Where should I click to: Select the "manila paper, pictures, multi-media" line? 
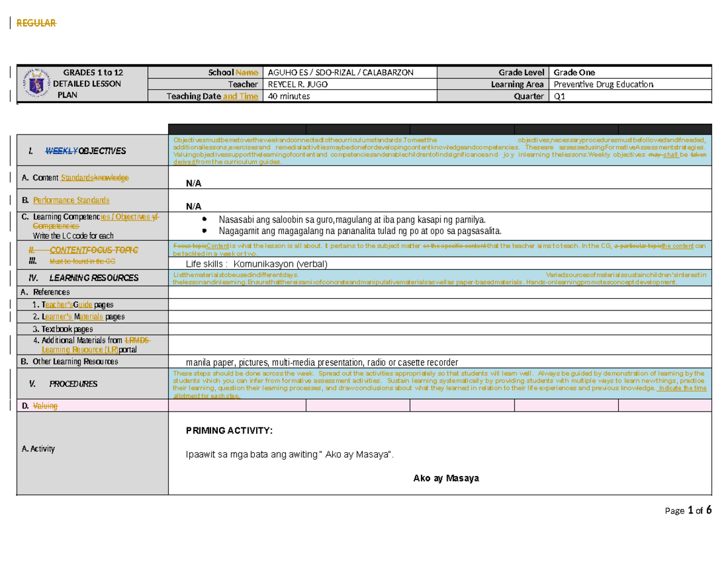(x=322, y=361)
